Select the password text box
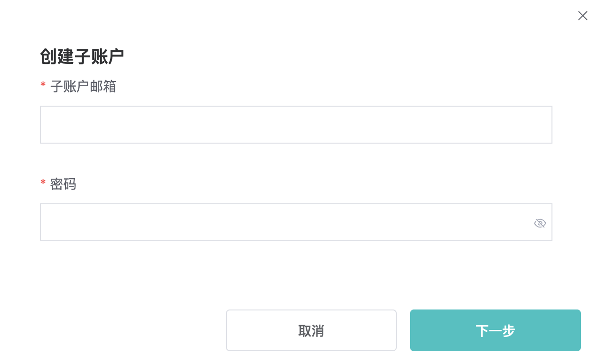The image size is (598, 364). [285, 222]
